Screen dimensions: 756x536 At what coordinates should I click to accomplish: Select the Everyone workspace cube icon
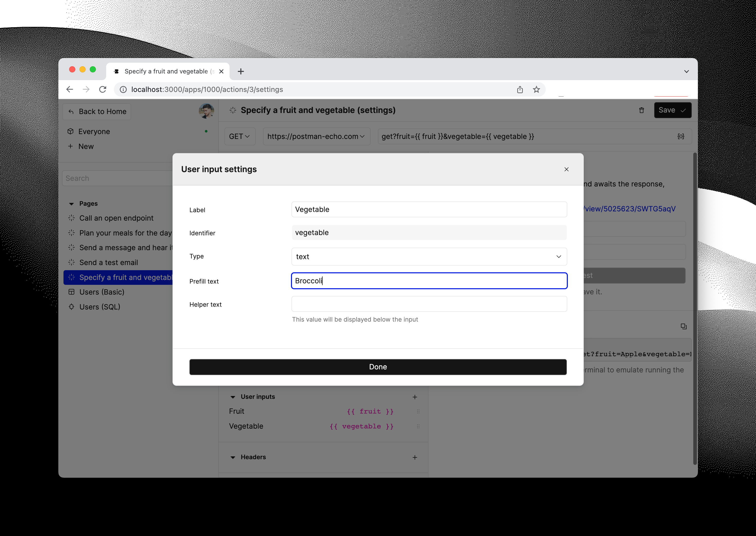coord(71,131)
